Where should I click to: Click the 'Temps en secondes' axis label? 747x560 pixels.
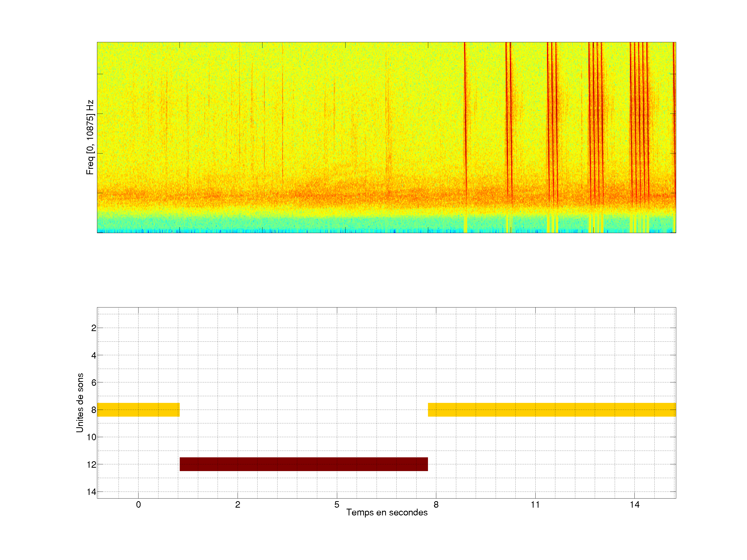coord(387,512)
